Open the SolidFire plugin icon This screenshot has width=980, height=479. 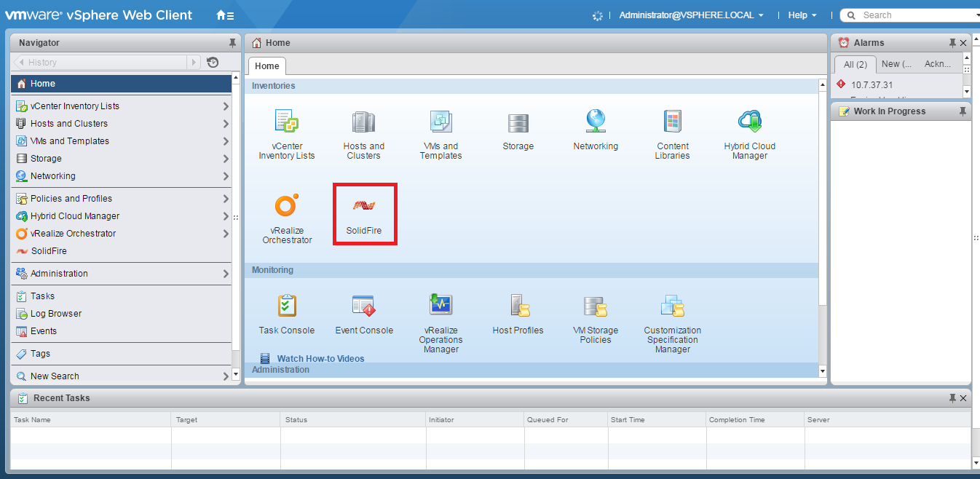tap(364, 206)
